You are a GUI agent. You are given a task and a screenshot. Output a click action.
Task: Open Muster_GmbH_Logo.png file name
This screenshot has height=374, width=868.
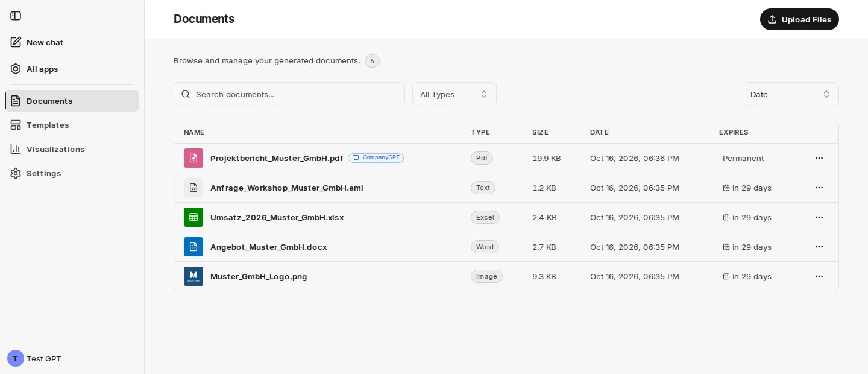[x=259, y=276]
